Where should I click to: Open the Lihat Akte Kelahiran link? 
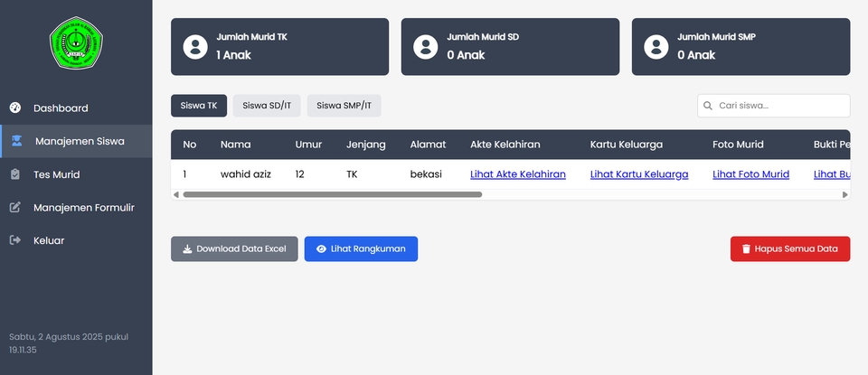pos(518,174)
